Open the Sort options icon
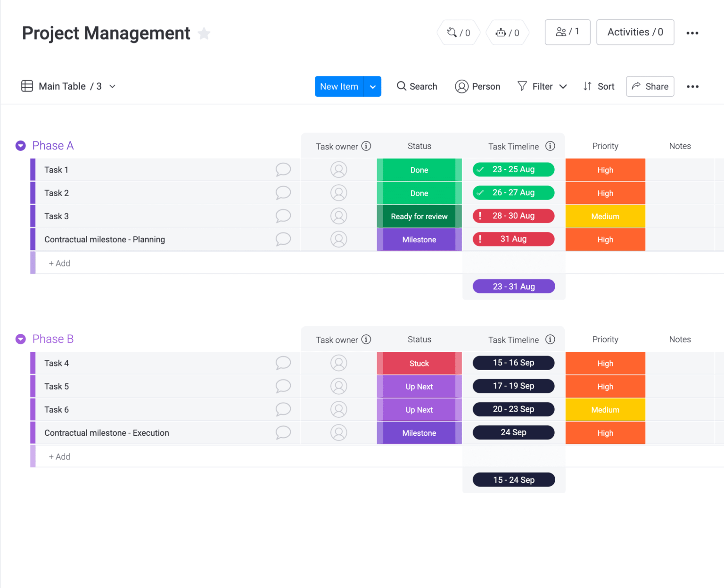This screenshot has width=724, height=588. [587, 86]
